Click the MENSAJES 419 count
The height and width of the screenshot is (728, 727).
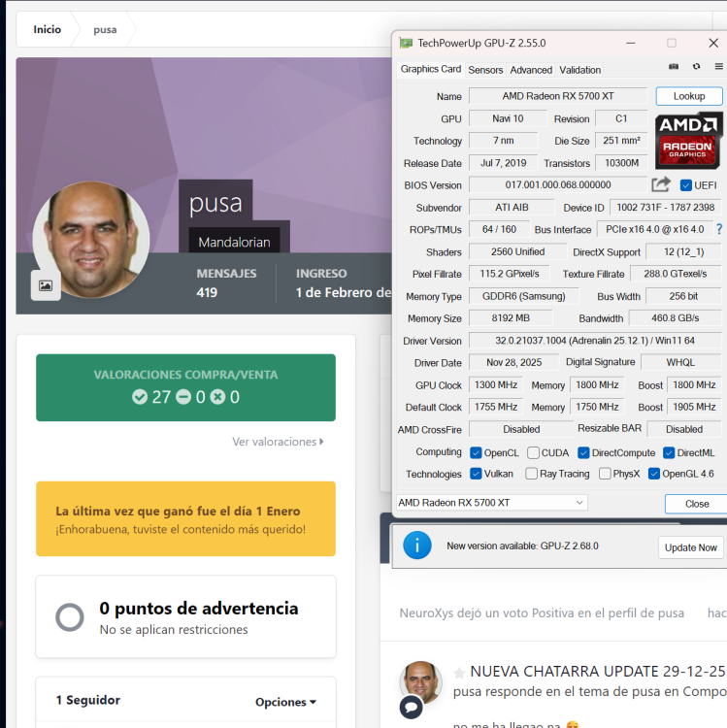click(x=207, y=292)
